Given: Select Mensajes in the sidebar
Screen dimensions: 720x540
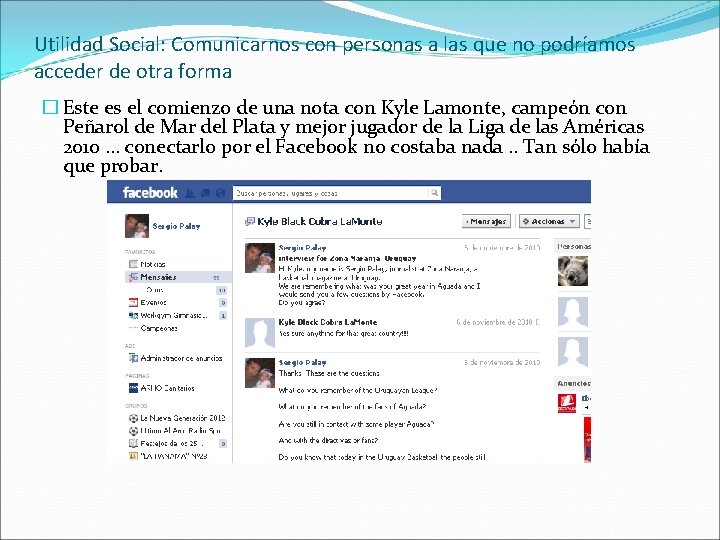Looking at the screenshot, I should coord(178,277).
